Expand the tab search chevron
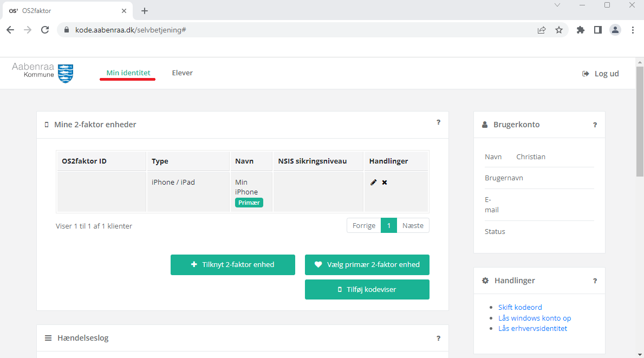 tap(557, 5)
